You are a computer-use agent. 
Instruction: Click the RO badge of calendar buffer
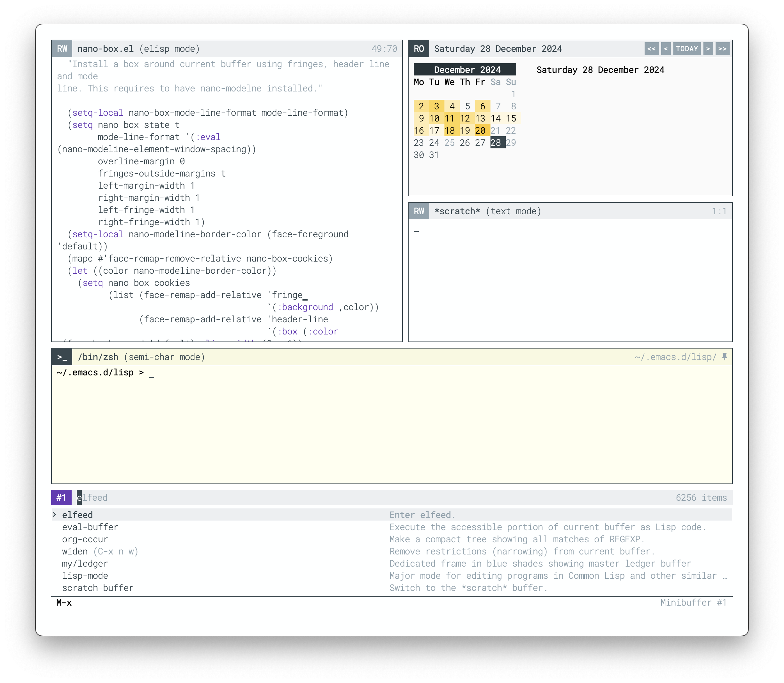click(419, 49)
